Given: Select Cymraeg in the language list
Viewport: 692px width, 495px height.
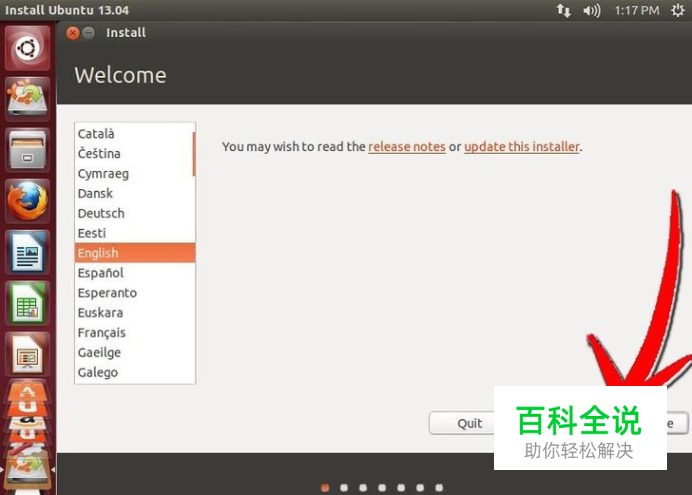Looking at the screenshot, I should point(135,173).
